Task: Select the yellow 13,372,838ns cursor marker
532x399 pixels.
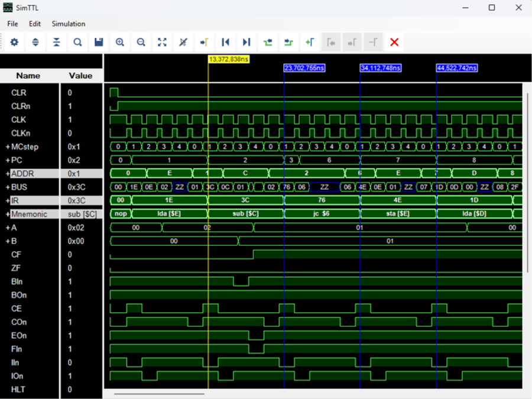Action: tap(229, 59)
